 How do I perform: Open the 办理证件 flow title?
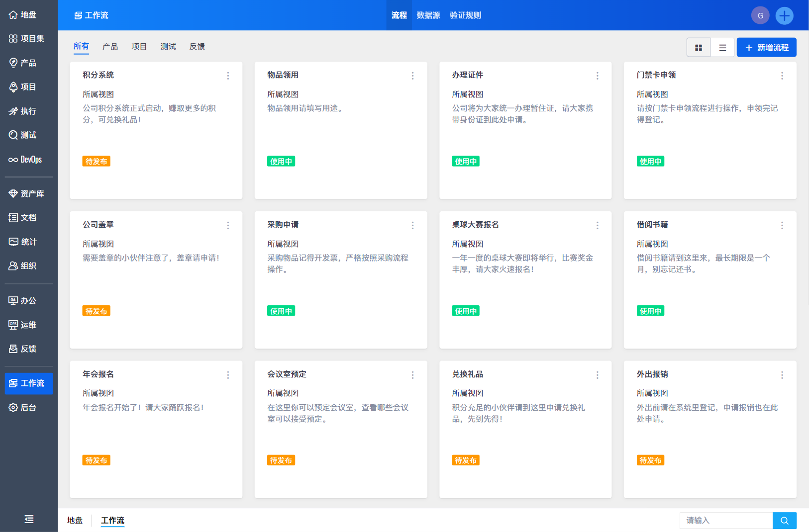tap(468, 75)
